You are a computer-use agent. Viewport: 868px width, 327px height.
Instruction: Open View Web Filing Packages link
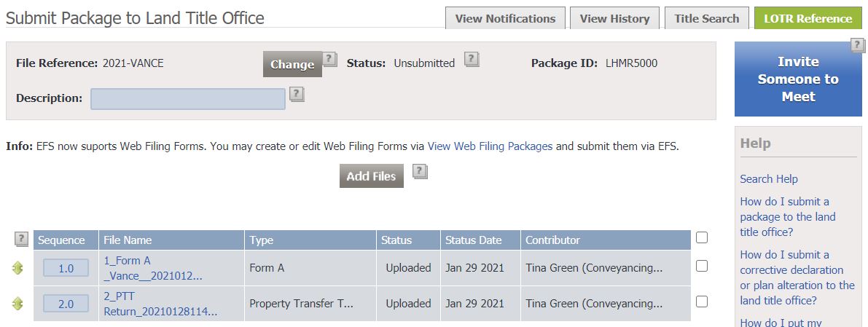(x=490, y=146)
